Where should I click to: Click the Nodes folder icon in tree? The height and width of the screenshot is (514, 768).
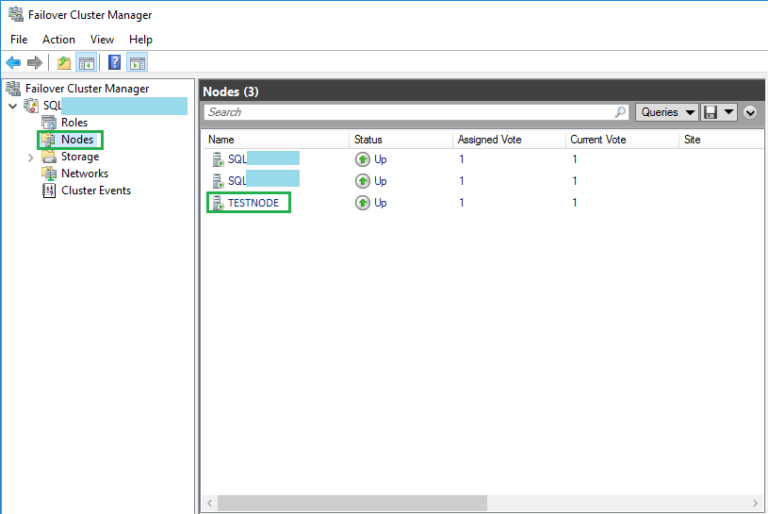pyautogui.click(x=49, y=140)
